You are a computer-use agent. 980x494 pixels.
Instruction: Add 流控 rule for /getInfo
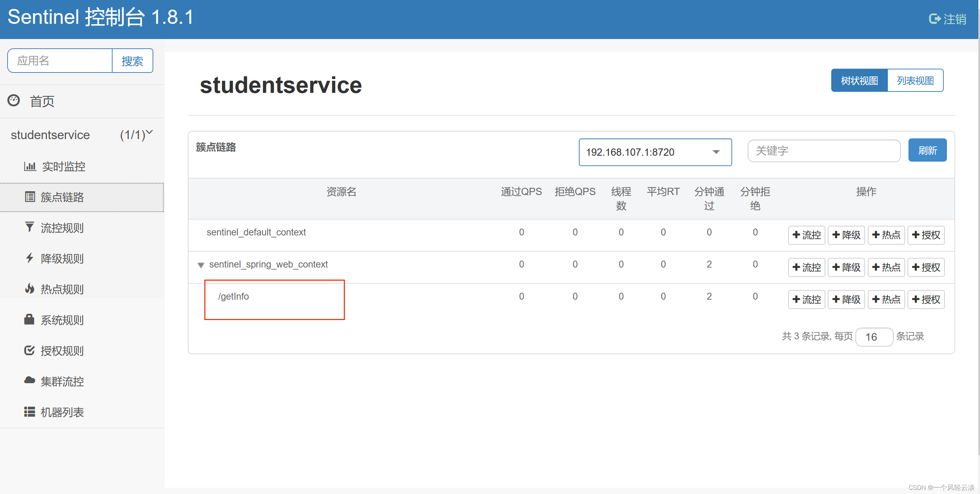[806, 299]
